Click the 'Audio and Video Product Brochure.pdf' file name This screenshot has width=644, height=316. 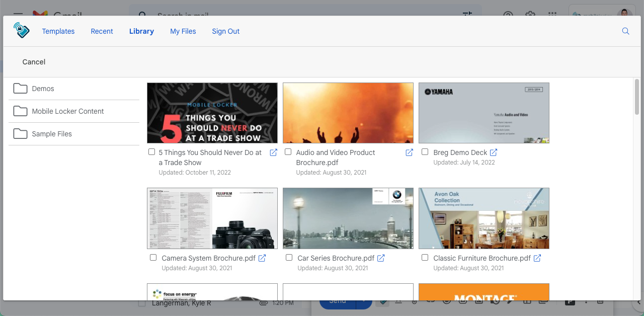336,157
